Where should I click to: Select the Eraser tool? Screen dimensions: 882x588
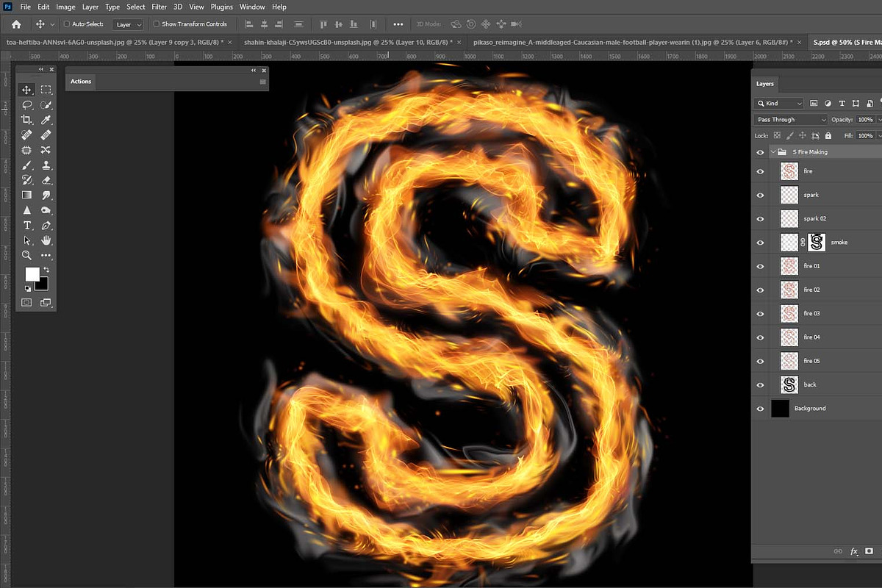click(46, 180)
